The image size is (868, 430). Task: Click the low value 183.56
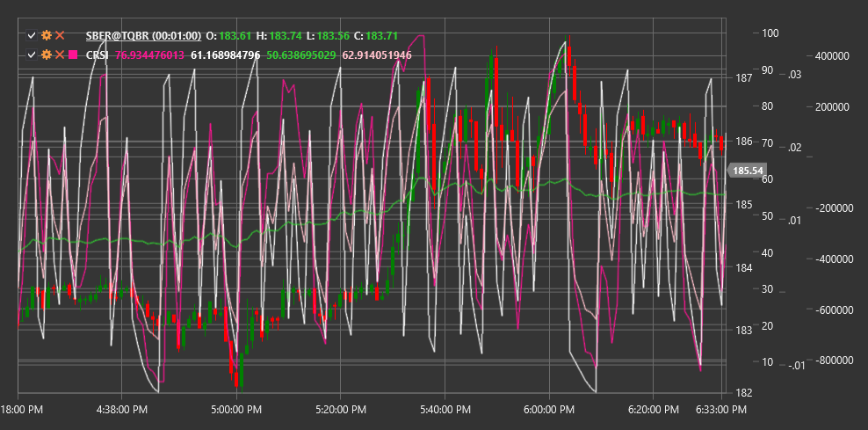click(335, 36)
